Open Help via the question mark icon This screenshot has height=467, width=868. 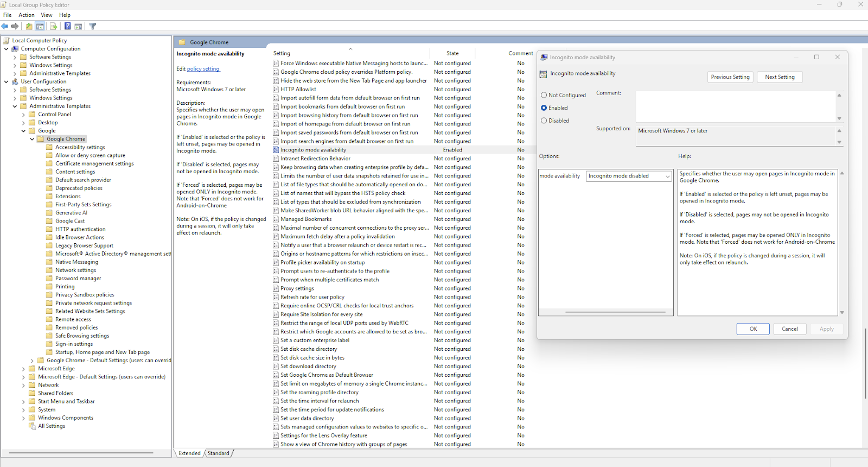(x=67, y=26)
